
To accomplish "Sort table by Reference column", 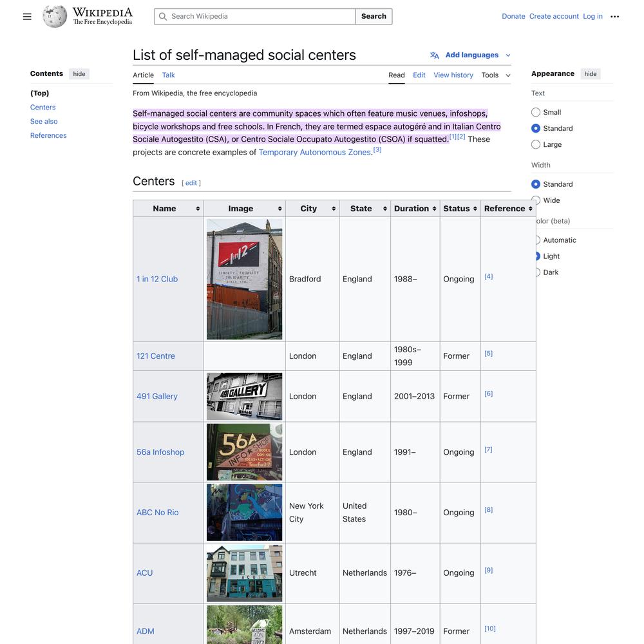I will coord(530,209).
